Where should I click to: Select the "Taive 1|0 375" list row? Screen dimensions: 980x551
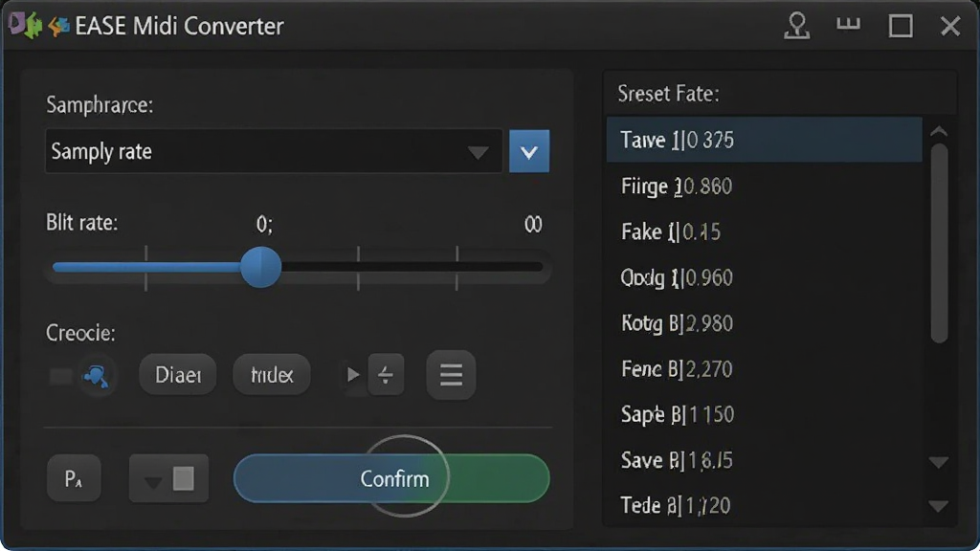click(765, 140)
